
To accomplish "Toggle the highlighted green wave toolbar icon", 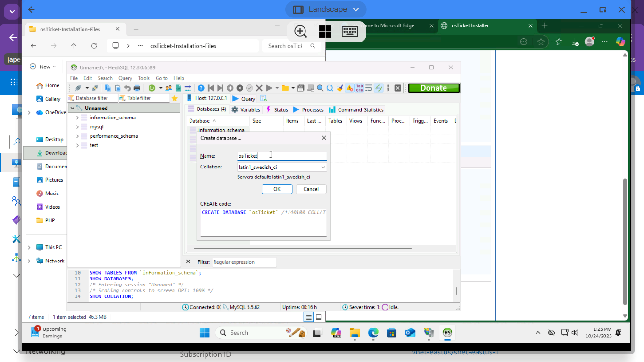I will pos(379,88).
